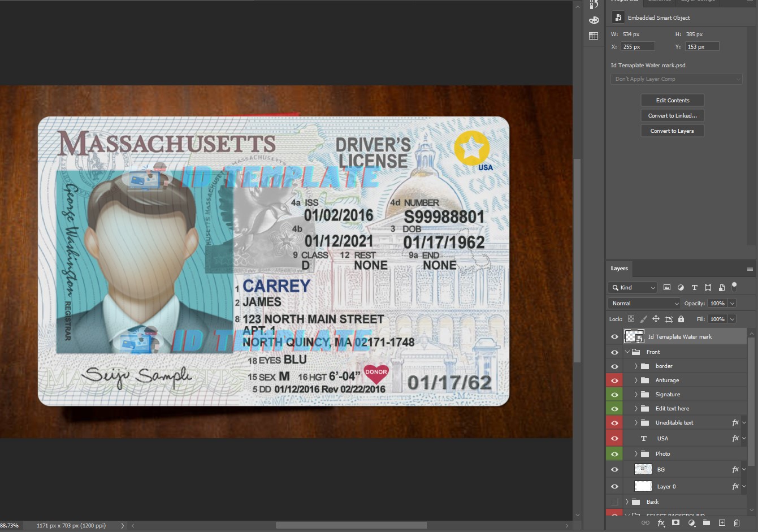Create a new layer icon
This screenshot has width=758, height=532.
click(x=722, y=524)
